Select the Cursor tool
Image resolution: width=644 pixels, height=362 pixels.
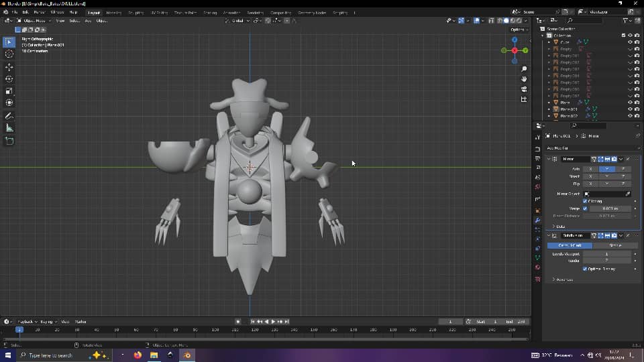click(x=9, y=54)
